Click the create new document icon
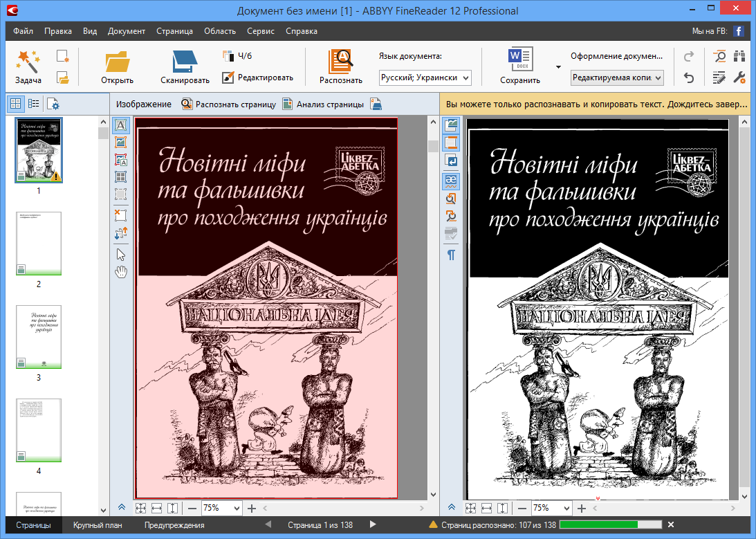756x539 pixels. 63,57
